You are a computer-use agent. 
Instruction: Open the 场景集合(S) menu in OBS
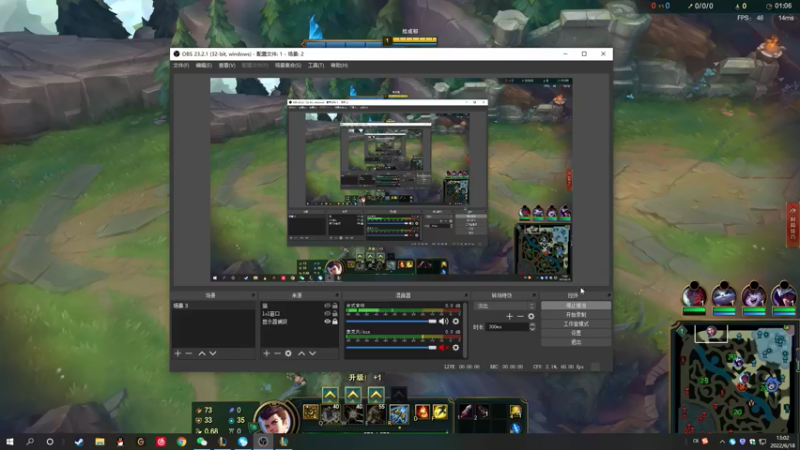coord(288,65)
